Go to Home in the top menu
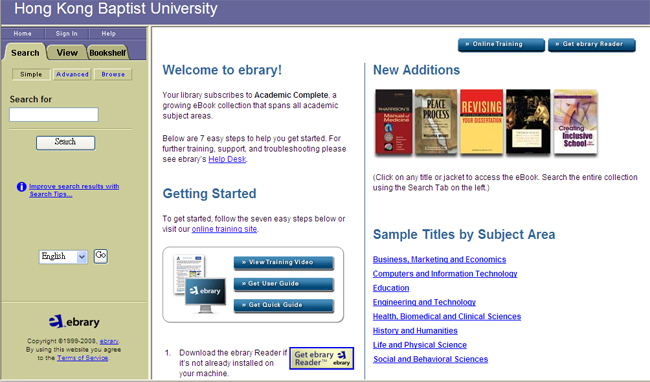This screenshot has height=382, width=650. (22, 34)
